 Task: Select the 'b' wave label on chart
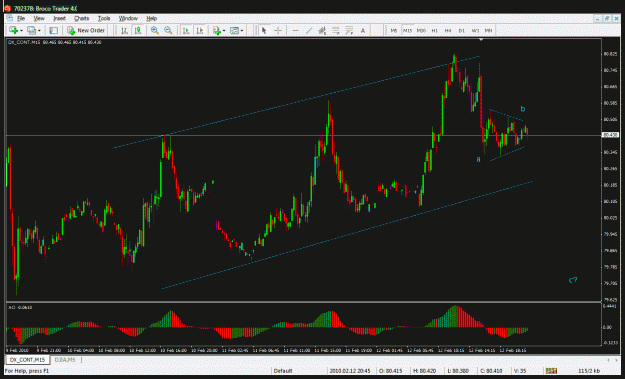click(x=523, y=109)
